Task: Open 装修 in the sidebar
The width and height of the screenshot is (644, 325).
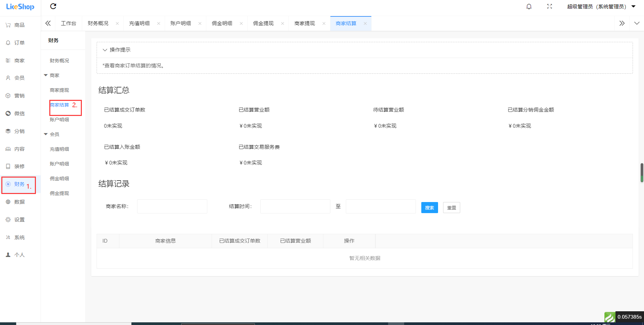Action: [x=19, y=167]
